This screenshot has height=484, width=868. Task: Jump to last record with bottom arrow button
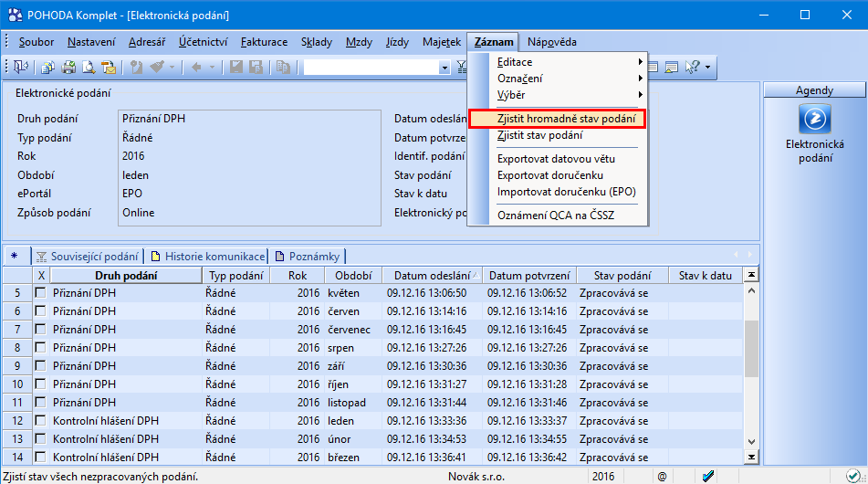[x=751, y=457]
